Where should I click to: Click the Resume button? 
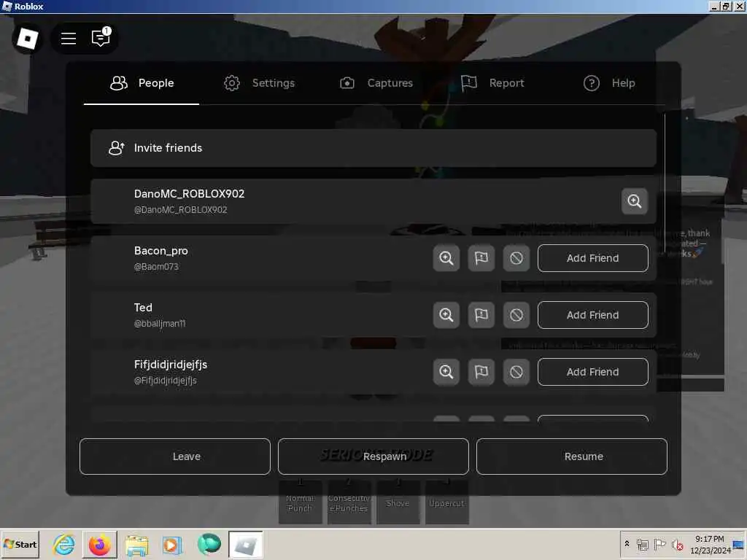[572, 456]
